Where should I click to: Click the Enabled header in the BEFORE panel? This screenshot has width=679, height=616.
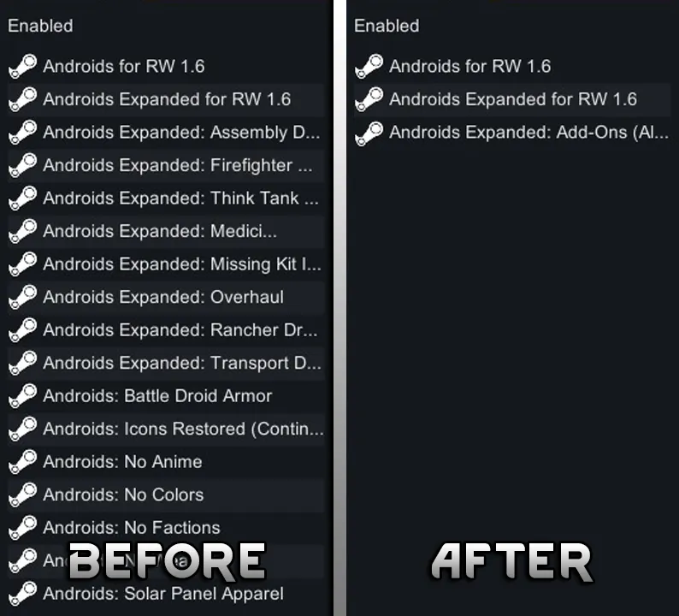pyautogui.click(x=40, y=26)
